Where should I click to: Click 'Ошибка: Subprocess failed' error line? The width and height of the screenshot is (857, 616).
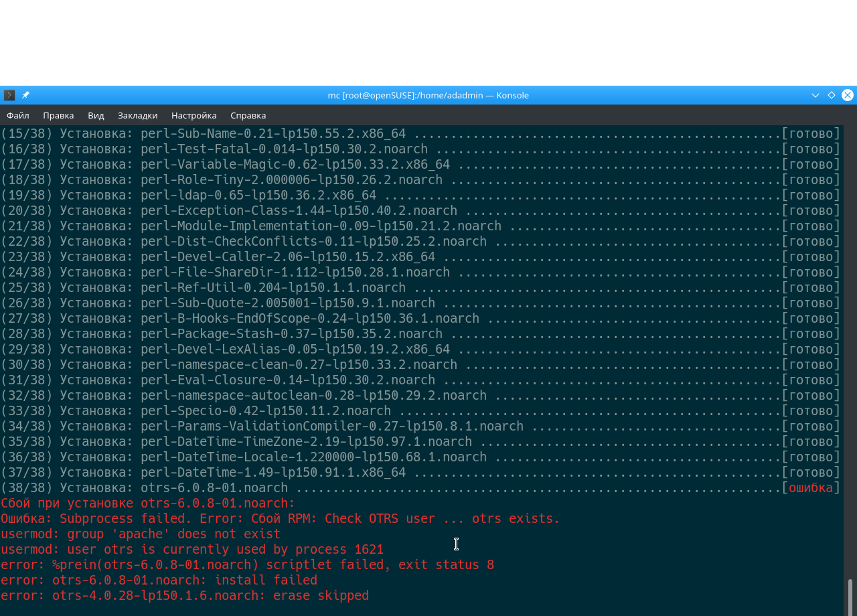tap(281, 518)
